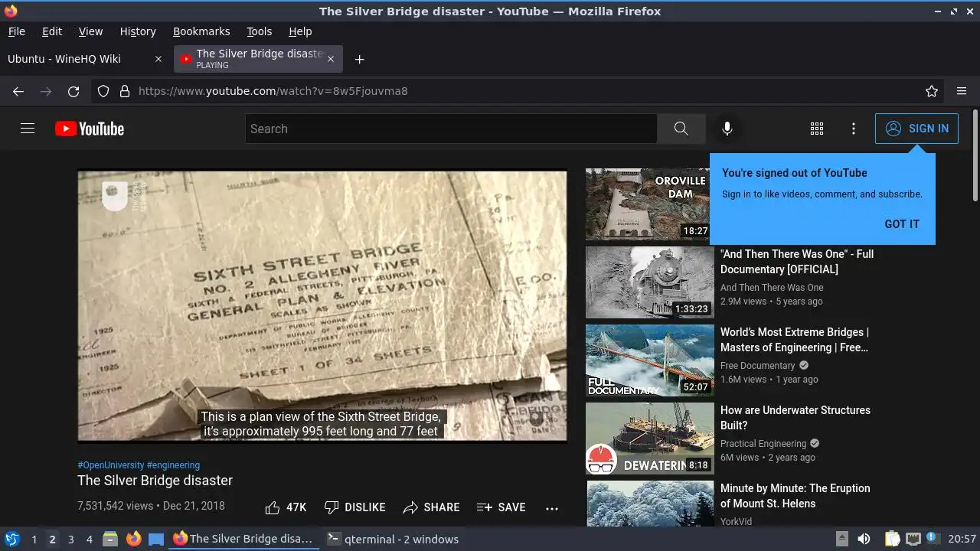Image resolution: width=980 pixels, height=551 pixels.
Task: Open How are Underwater Structures Built title
Action: point(795,418)
